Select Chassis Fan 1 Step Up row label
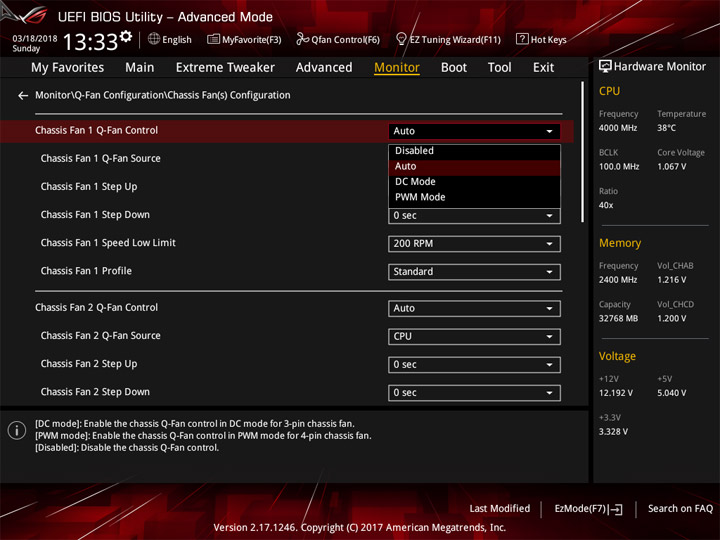Image resolution: width=720 pixels, height=540 pixels. 89,187
